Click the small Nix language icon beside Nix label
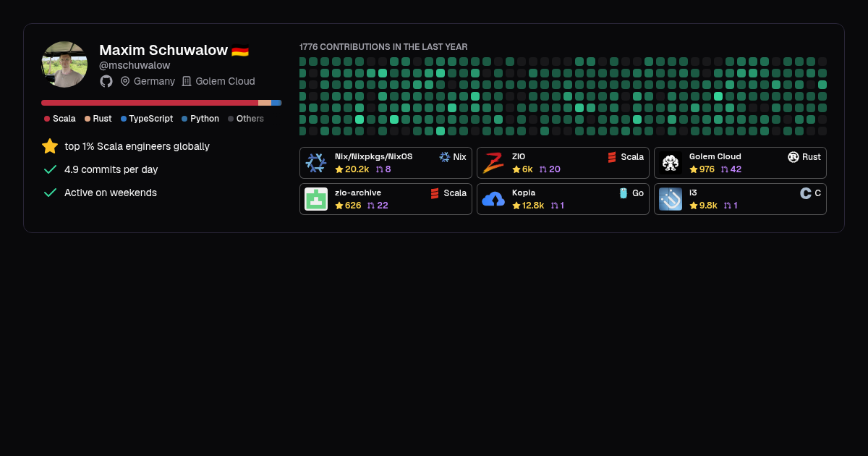This screenshot has height=456, width=868. click(x=445, y=157)
